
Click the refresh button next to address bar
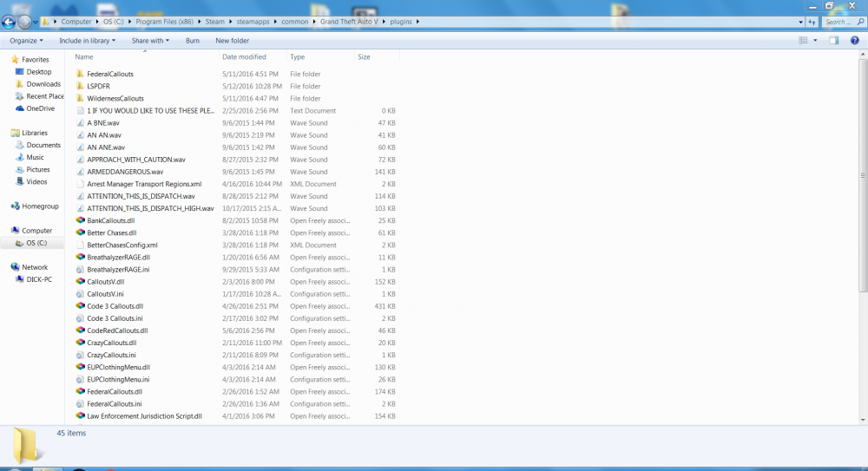pyautogui.click(x=812, y=23)
